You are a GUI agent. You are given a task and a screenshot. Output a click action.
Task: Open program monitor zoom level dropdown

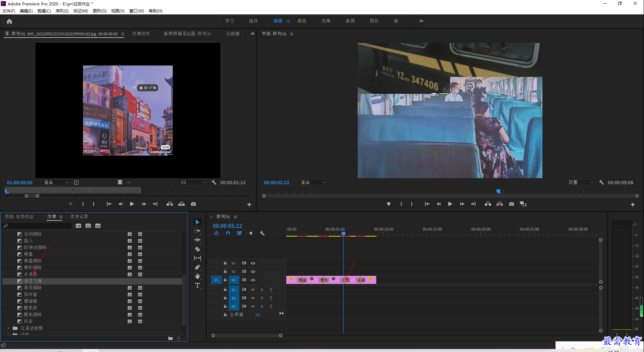pyautogui.click(x=313, y=183)
